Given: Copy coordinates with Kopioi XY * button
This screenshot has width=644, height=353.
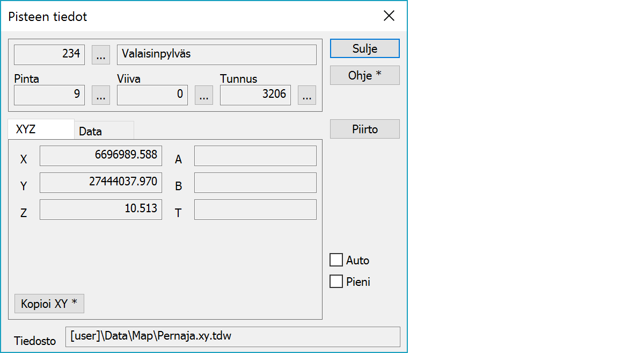Looking at the screenshot, I should pyautogui.click(x=49, y=304).
